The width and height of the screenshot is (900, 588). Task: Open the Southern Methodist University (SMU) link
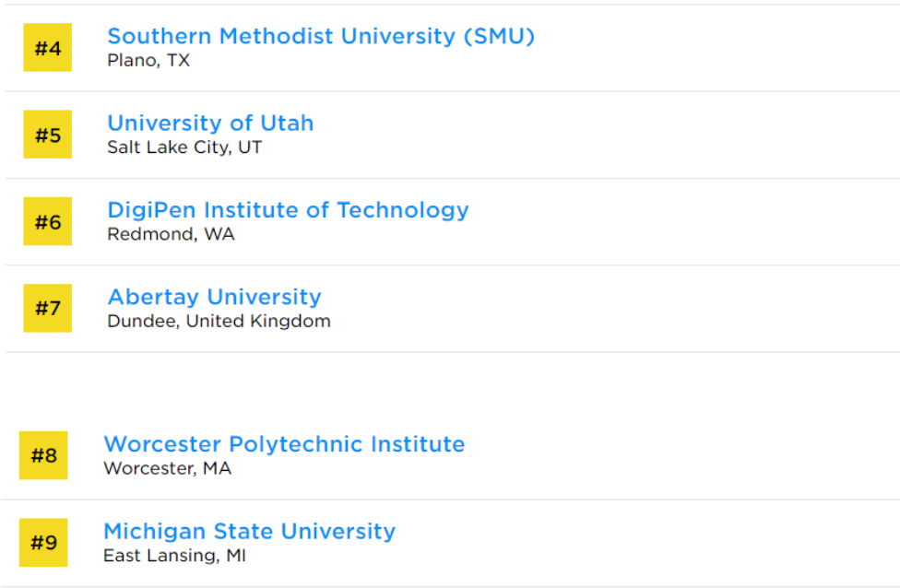[x=321, y=36]
